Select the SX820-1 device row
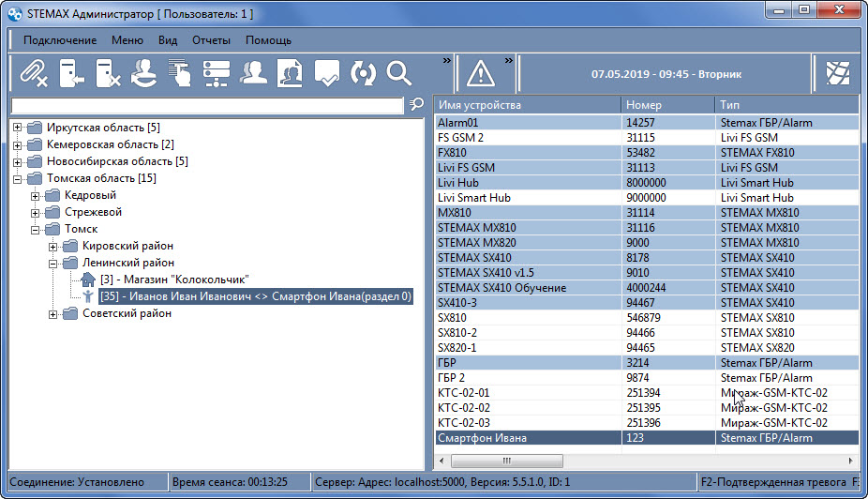 tap(647, 348)
